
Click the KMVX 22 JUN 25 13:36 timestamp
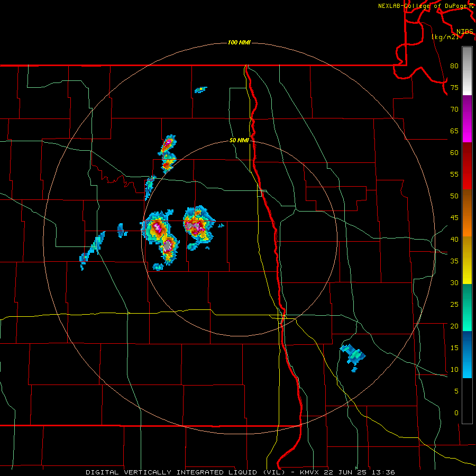tap(347, 472)
